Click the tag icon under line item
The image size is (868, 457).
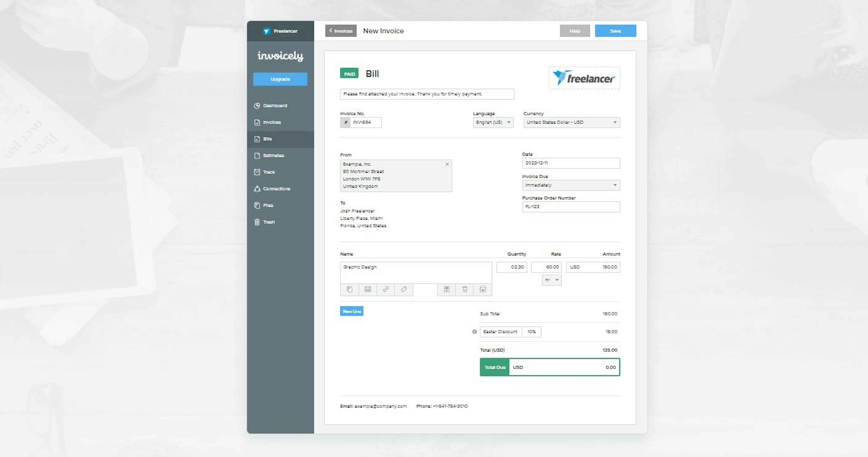[404, 290]
